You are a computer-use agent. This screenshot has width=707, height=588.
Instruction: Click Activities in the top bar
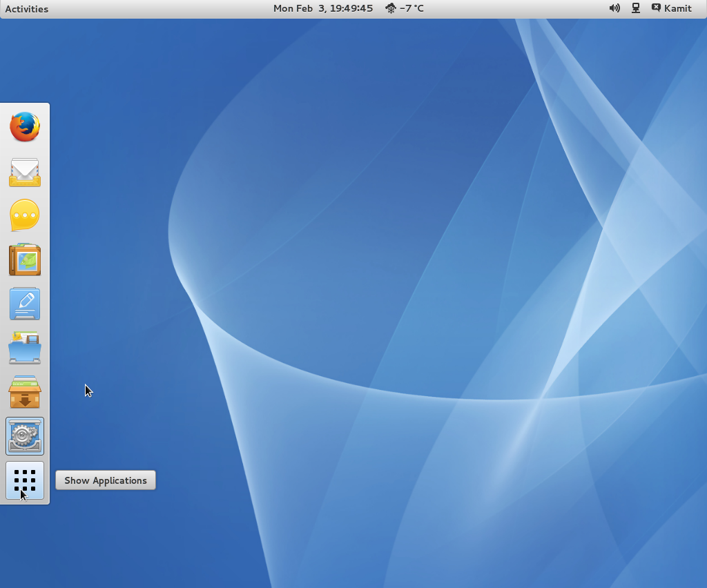tap(26, 8)
